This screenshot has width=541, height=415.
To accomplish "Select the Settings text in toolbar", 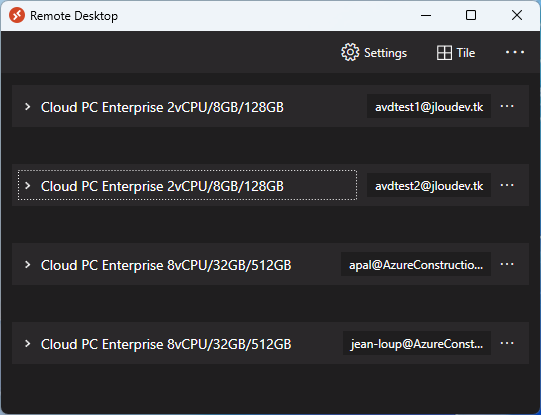I will click(385, 53).
